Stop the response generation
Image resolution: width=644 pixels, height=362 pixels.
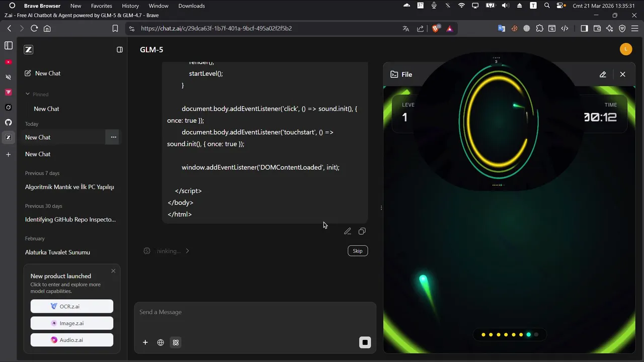[365, 342]
